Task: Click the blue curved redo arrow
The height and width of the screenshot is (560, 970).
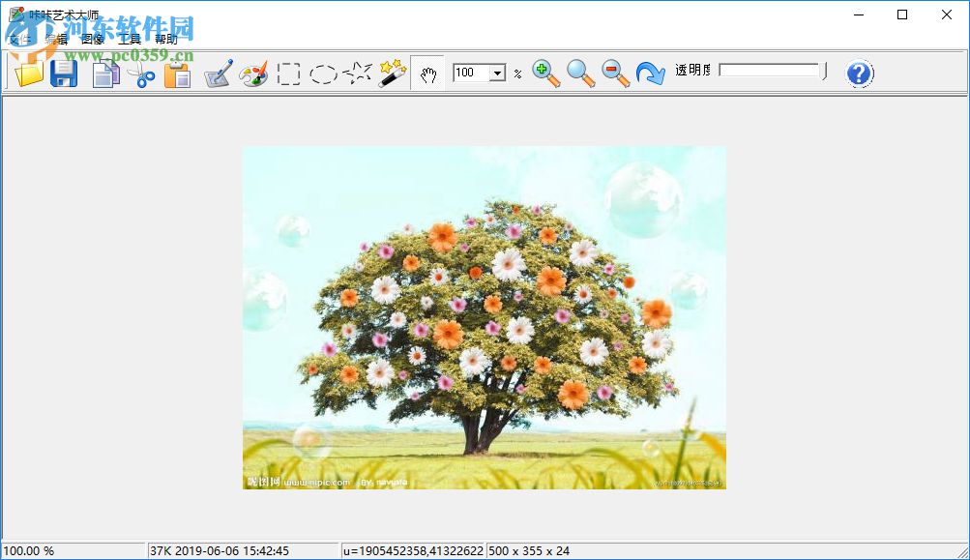Action: click(x=650, y=74)
